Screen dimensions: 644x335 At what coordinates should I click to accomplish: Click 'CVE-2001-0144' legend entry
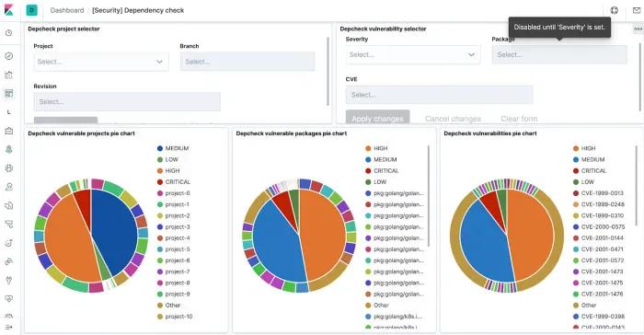coord(602,238)
